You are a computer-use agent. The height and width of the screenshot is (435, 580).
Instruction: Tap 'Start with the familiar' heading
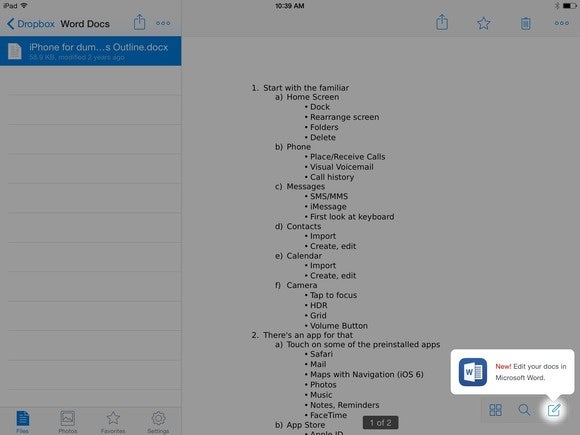tap(306, 88)
